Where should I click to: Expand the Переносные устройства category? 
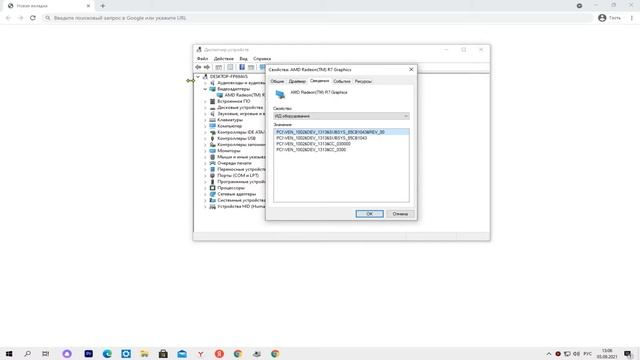tap(205, 169)
